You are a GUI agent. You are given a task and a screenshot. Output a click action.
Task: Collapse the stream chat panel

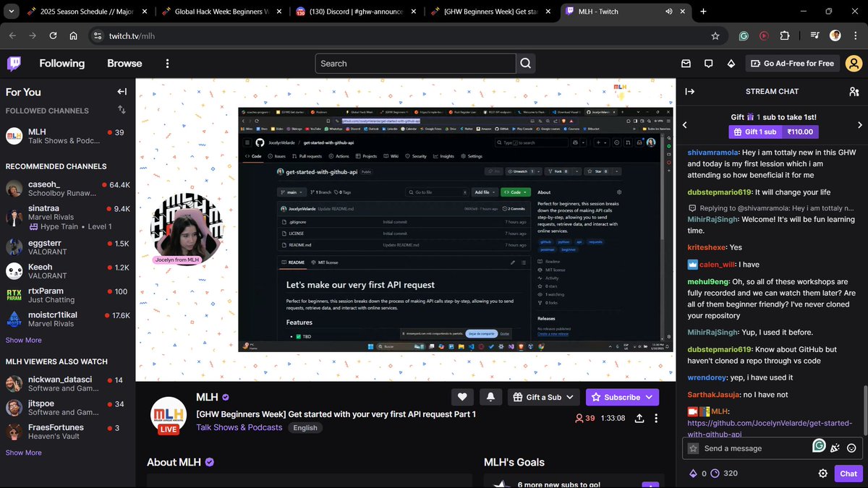(690, 92)
